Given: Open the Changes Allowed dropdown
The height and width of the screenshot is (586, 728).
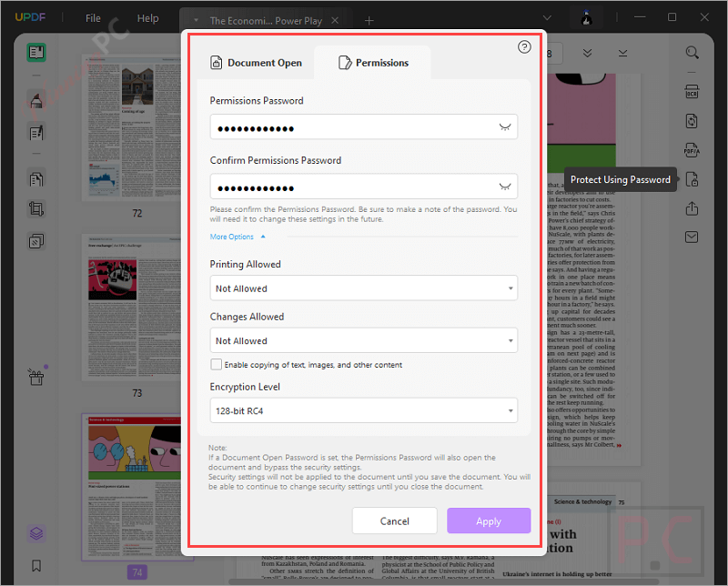Looking at the screenshot, I should (x=363, y=340).
